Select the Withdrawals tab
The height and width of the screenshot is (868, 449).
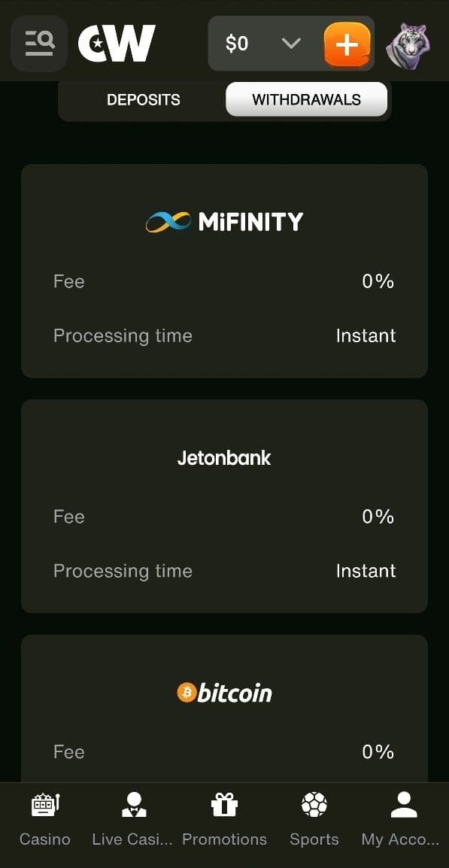point(306,99)
